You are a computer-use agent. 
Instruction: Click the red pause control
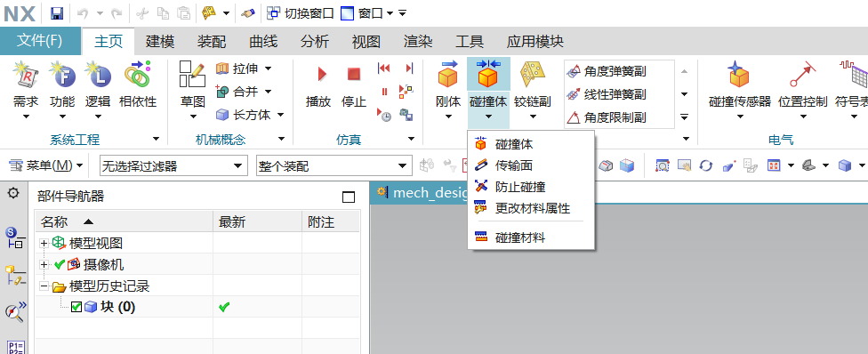pyautogui.click(x=385, y=92)
